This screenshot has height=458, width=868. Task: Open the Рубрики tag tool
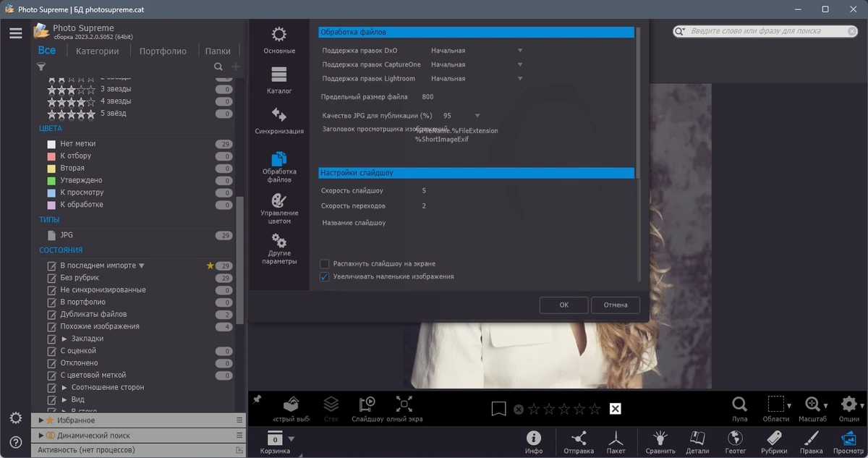coord(774,442)
